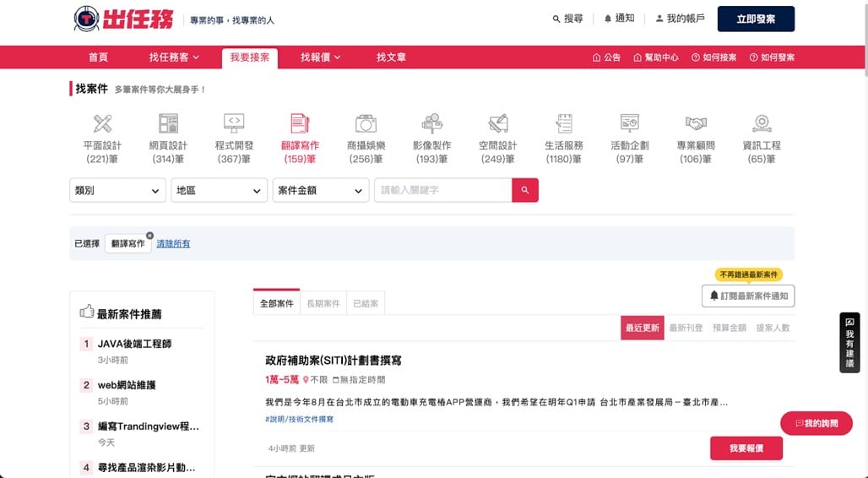
Task: Pick the 商攝娛樂 camera icon
Action: [366, 124]
